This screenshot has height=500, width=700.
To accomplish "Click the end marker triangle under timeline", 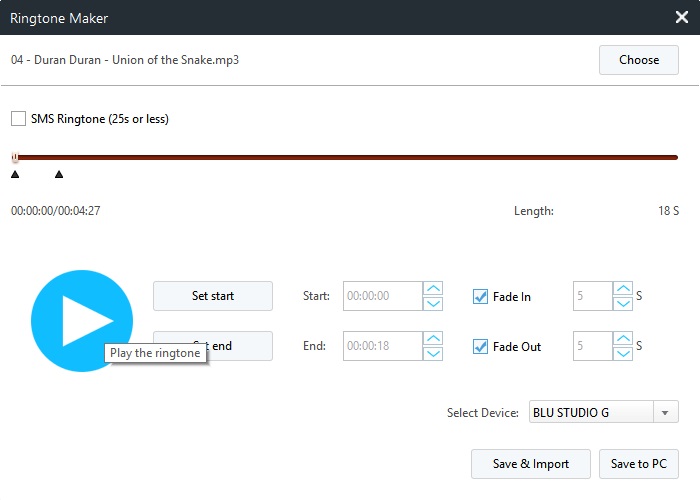I will [59, 175].
